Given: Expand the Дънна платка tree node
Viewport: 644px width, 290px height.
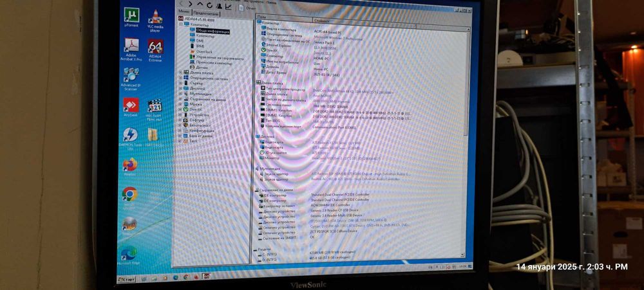Looking at the screenshot, I should pos(180,73).
